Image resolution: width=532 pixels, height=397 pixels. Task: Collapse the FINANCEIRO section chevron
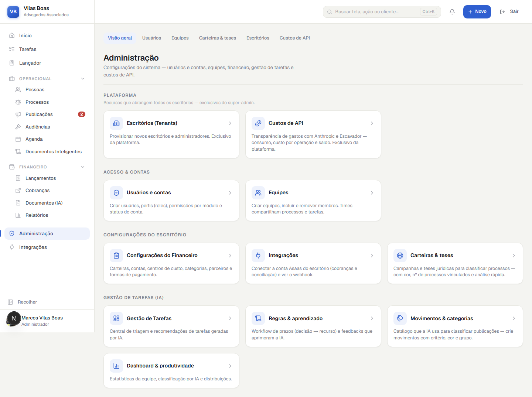point(83,167)
